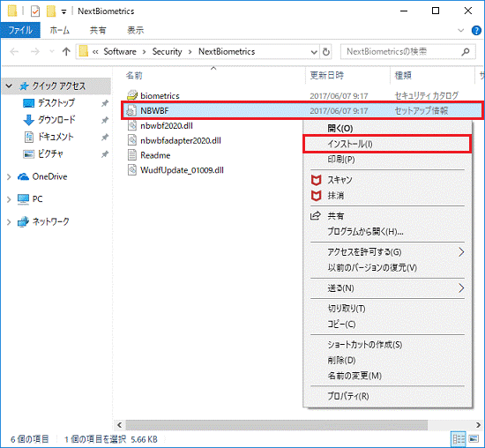Collapse the クイック アクセス tree node

pyautogui.click(x=10, y=86)
